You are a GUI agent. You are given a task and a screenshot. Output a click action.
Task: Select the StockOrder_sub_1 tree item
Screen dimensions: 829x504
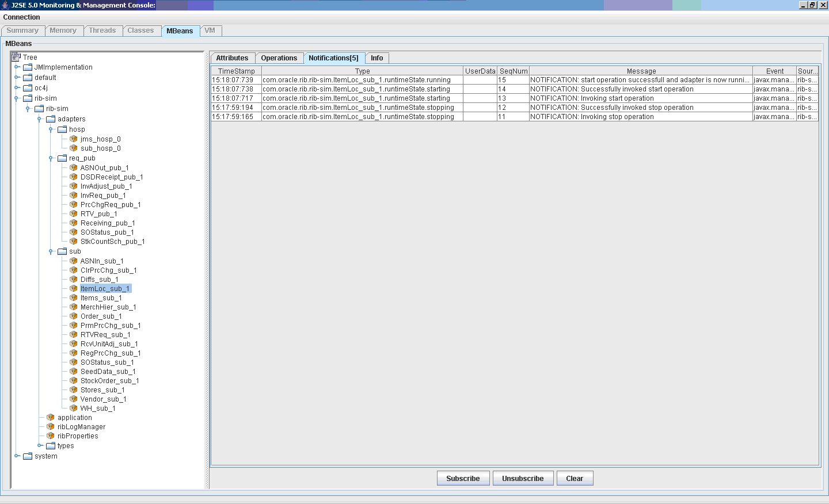pos(109,380)
